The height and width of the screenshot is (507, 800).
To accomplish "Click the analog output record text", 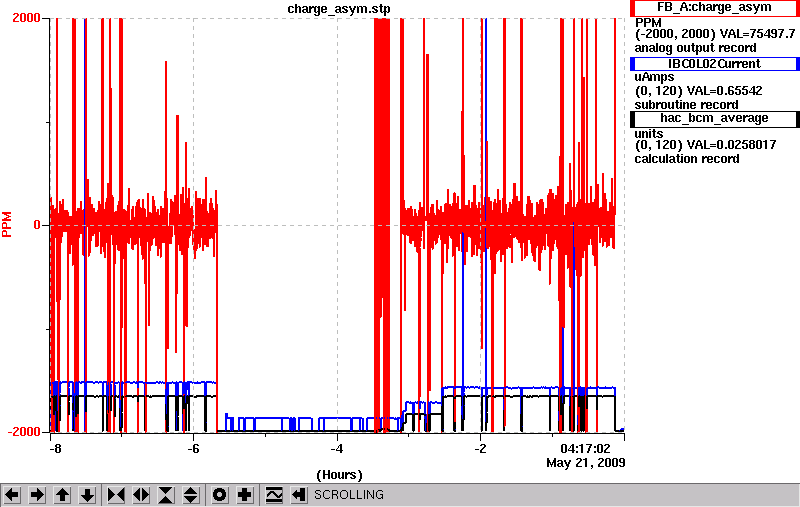I will click(x=695, y=48).
